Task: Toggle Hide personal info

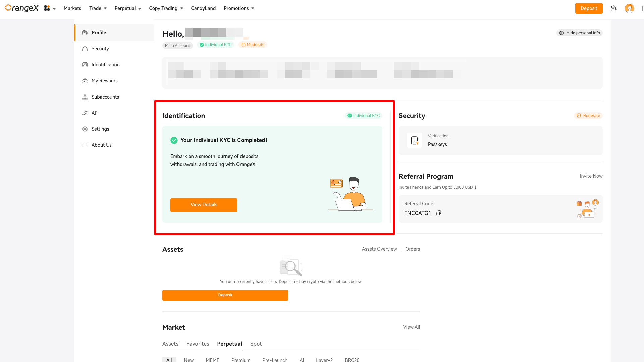Action: [x=580, y=33]
